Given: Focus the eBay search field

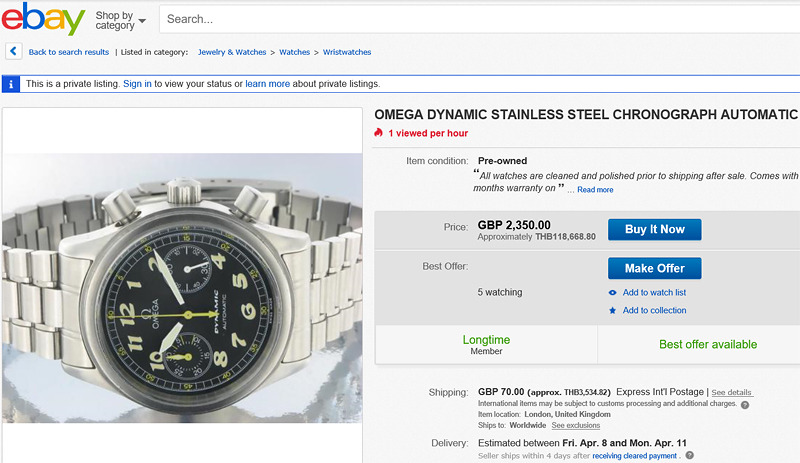Looking at the screenshot, I should pyautogui.click(x=480, y=19).
